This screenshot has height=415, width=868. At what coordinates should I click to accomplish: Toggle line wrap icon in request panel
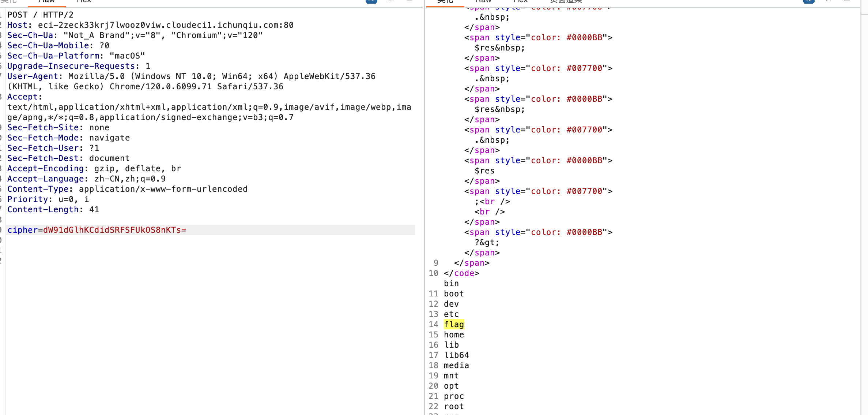(371, 1)
